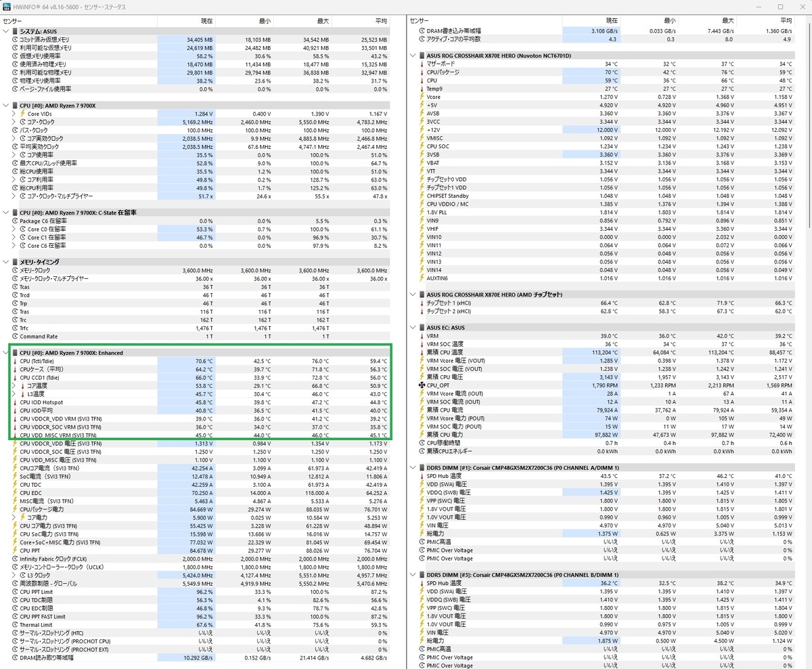Click thermometer icon beside CPU (Tctl/Tdie)
Screen dimensions: 812x669
pyautogui.click(x=15, y=361)
